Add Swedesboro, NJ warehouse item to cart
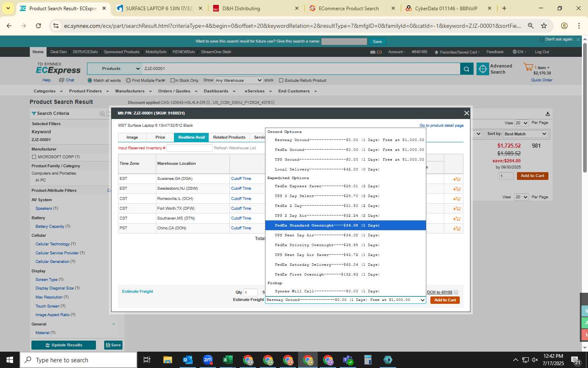 [x=457, y=189]
